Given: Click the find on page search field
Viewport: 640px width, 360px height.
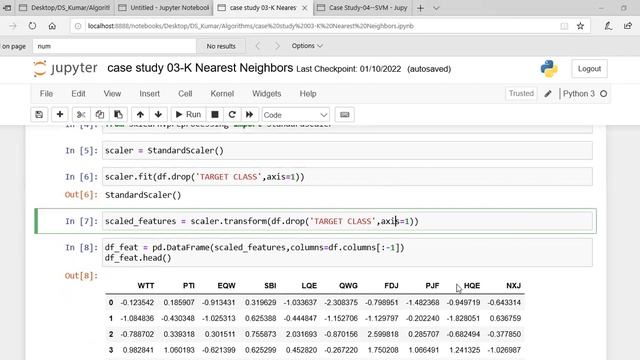Looking at the screenshot, I should click(114, 46).
